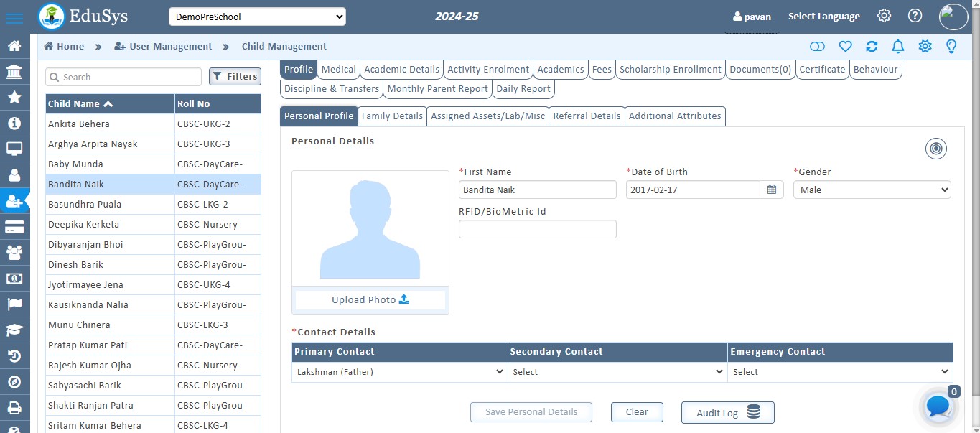Click the refresh icon in breadcrumb bar
This screenshot has width=980, height=433.
[872, 47]
